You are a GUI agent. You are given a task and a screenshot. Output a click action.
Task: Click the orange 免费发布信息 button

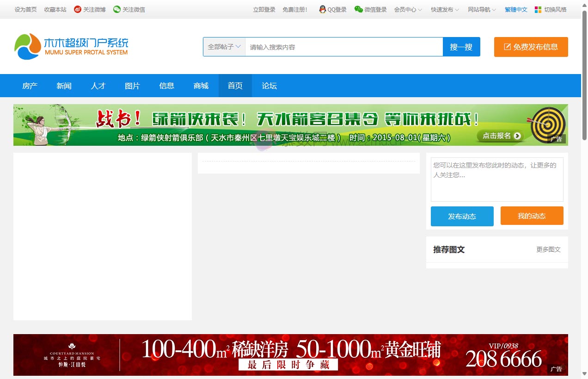pyautogui.click(x=531, y=47)
